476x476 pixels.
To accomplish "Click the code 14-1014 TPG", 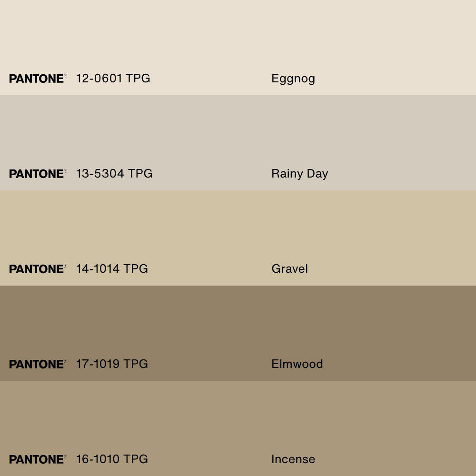I will 112,269.
